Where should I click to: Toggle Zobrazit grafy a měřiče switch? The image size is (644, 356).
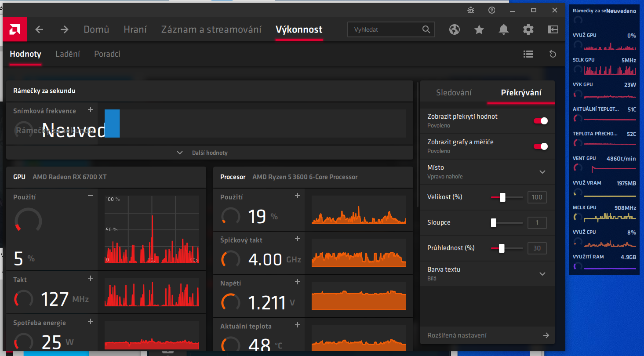(x=541, y=146)
